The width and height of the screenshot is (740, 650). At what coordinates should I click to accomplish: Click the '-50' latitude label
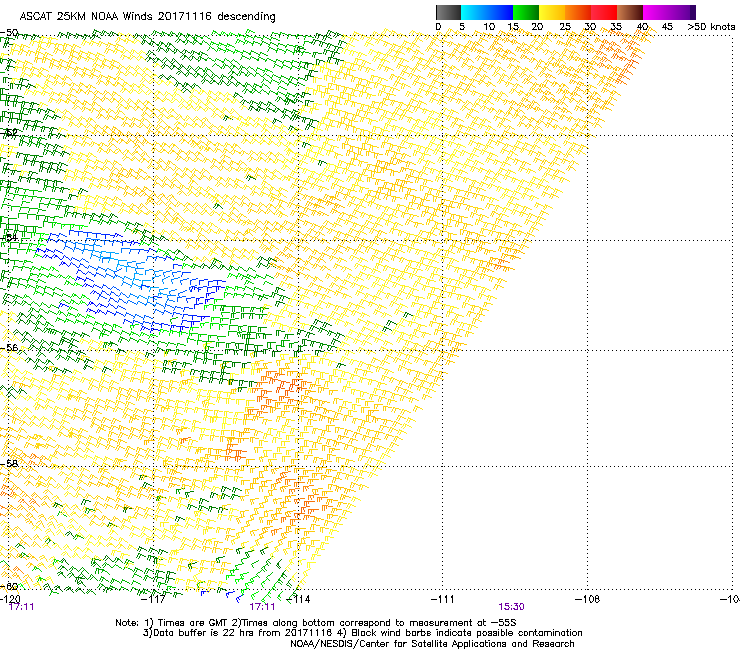tap(9, 33)
